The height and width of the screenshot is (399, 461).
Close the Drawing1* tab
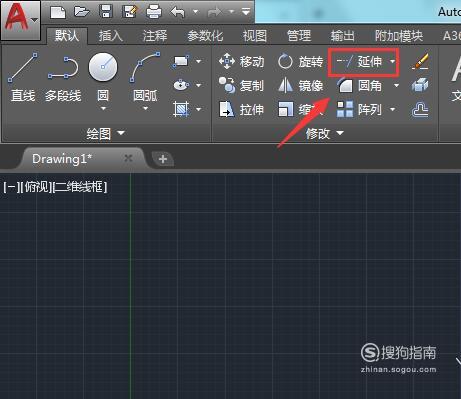tap(128, 158)
